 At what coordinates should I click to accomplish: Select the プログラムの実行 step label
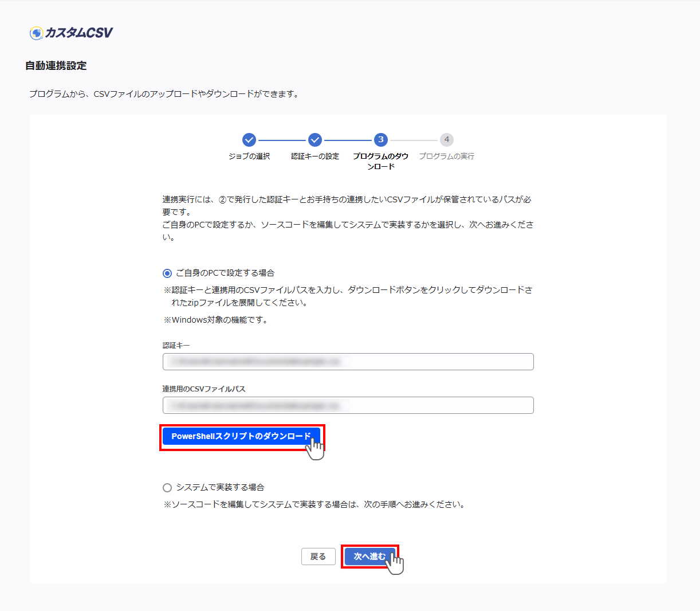[x=447, y=156]
